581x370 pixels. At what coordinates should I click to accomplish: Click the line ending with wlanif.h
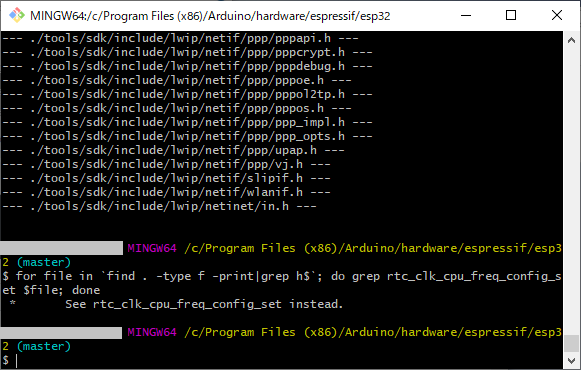[x=166, y=192]
